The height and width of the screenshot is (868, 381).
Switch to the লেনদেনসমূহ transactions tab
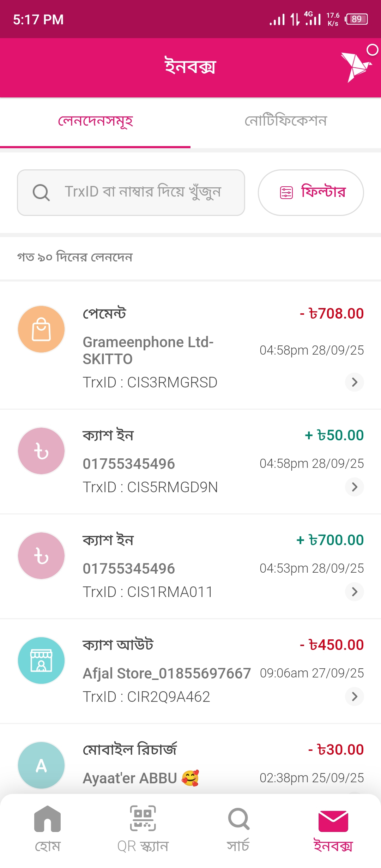tap(95, 121)
